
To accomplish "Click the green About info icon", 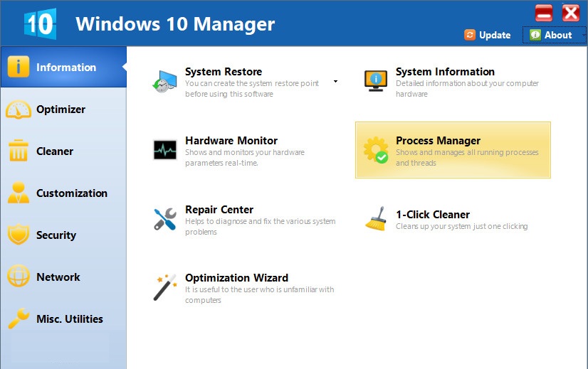I will pyautogui.click(x=535, y=35).
